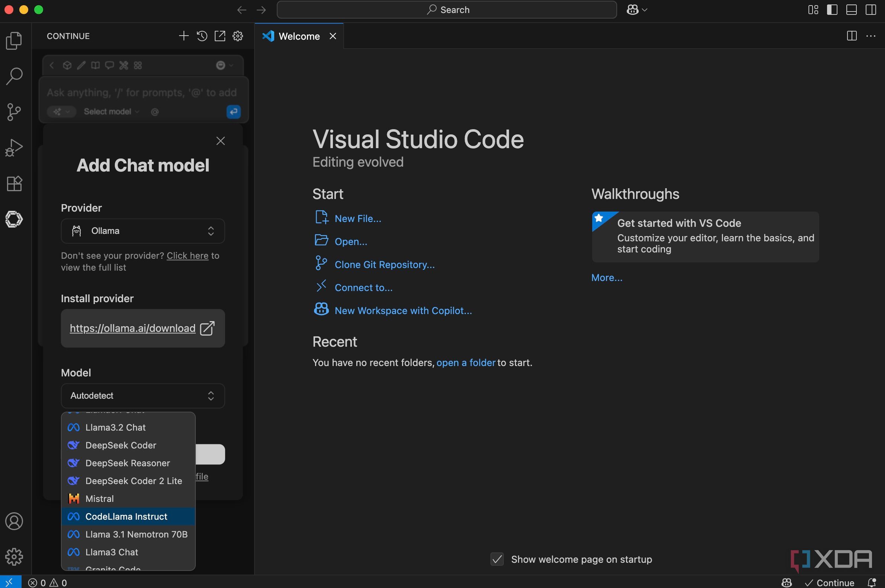
Task: Open the Run and Debug view
Action: click(14, 147)
